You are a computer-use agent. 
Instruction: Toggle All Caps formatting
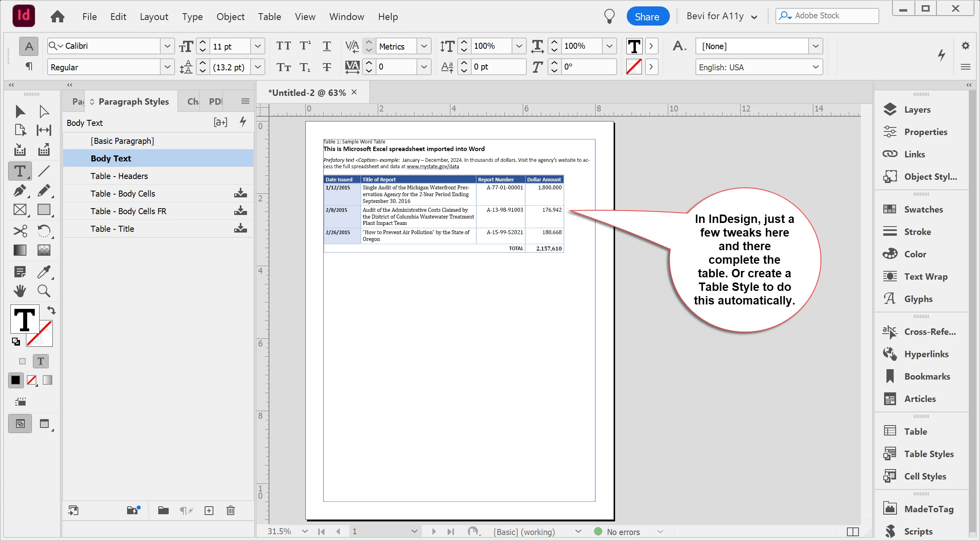(x=283, y=46)
